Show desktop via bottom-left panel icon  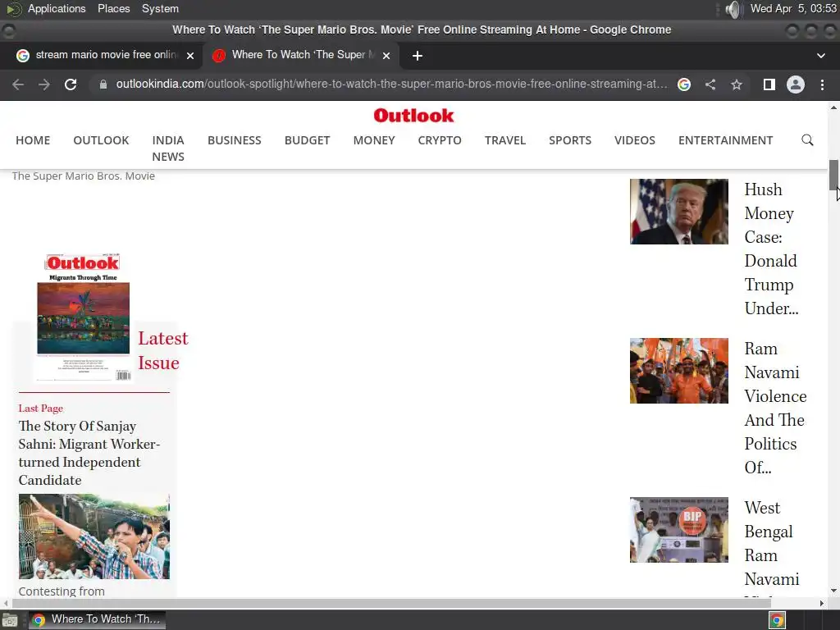[x=10, y=620]
